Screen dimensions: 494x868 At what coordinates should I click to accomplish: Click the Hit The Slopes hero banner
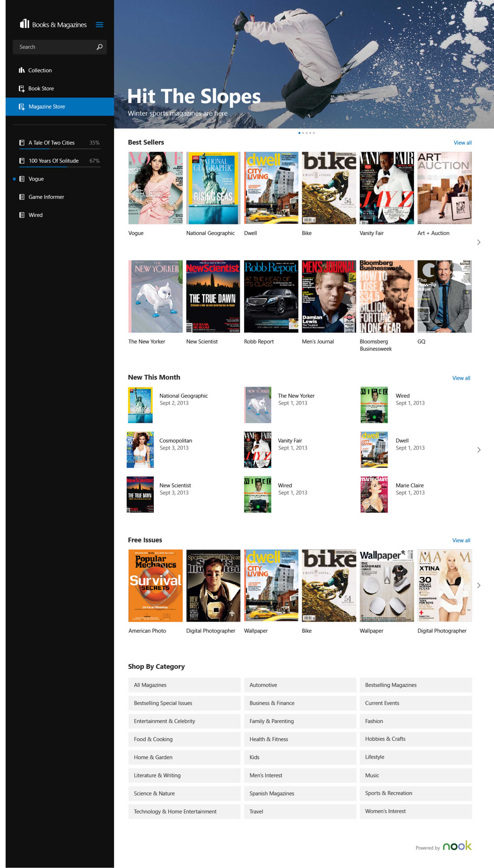[x=304, y=64]
